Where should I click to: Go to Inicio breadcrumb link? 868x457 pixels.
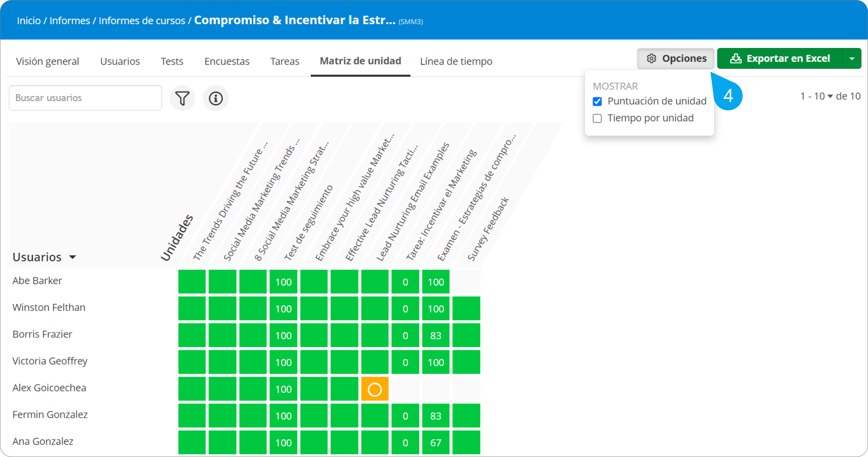tap(29, 20)
